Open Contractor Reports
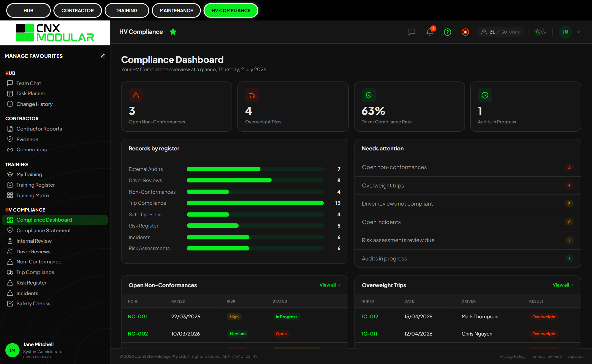Viewport: 592px width, 364px height. (x=55, y=129)
